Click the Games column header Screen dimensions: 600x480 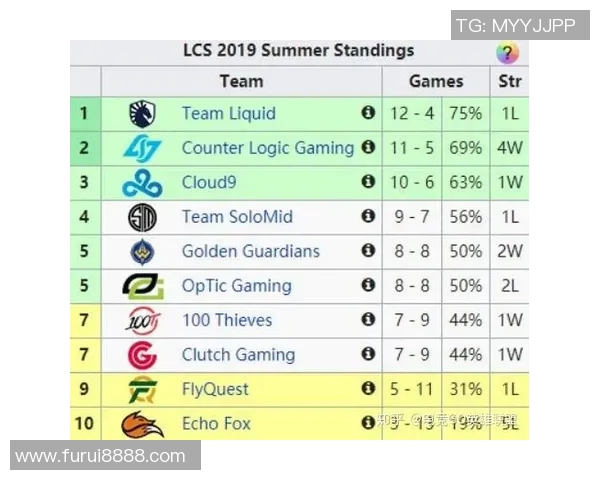[436, 81]
